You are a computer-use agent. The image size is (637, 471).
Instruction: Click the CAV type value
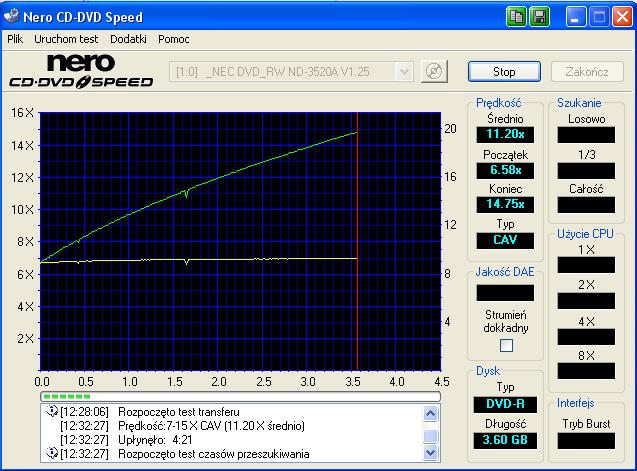[x=505, y=240]
